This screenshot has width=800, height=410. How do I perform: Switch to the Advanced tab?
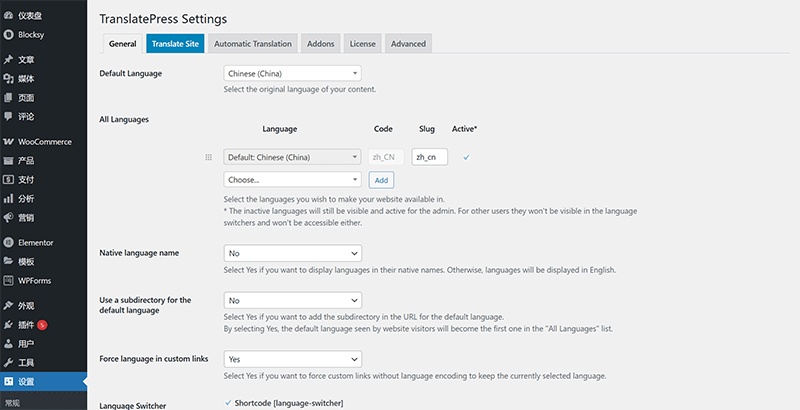[408, 44]
